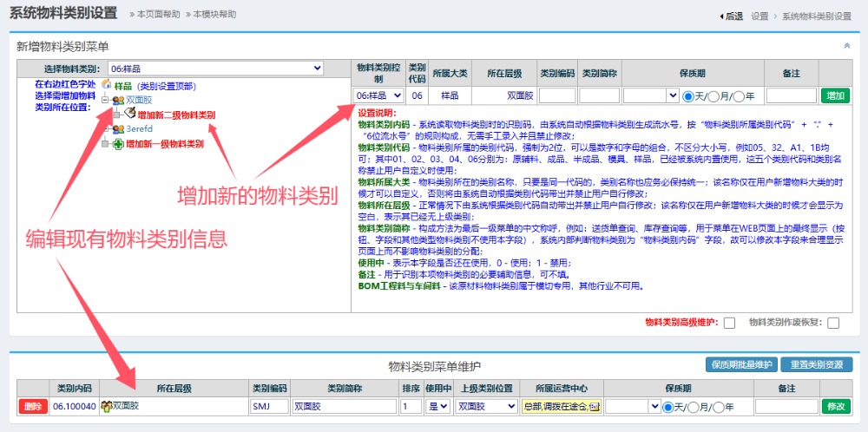Viewport: 868px width, 432px height.
Task: Collapse the panel using top-right chevron icon
Action: (847, 45)
